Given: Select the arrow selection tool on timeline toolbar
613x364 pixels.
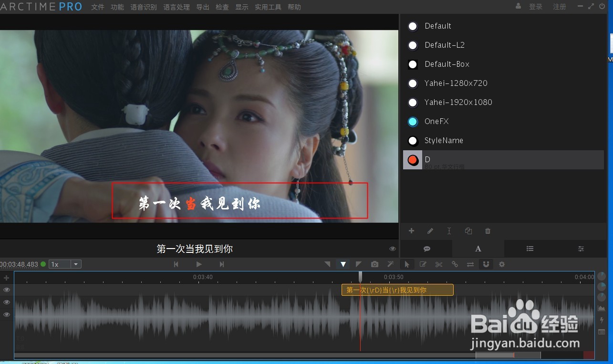Looking at the screenshot, I should (x=407, y=264).
